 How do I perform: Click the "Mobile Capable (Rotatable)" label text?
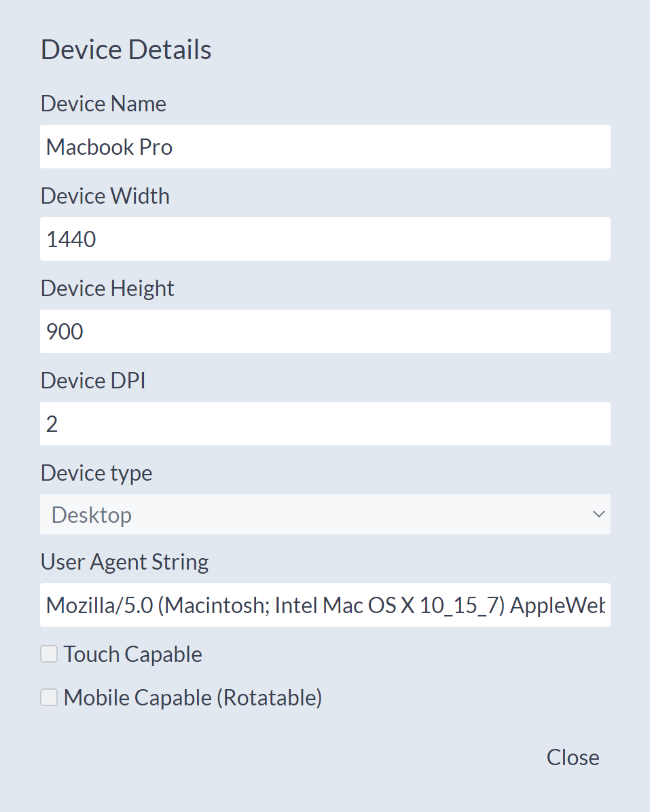(x=193, y=698)
